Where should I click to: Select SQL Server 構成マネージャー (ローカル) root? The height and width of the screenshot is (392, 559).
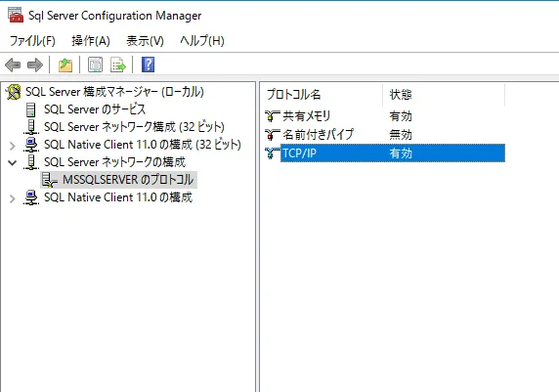pos(114,92)
